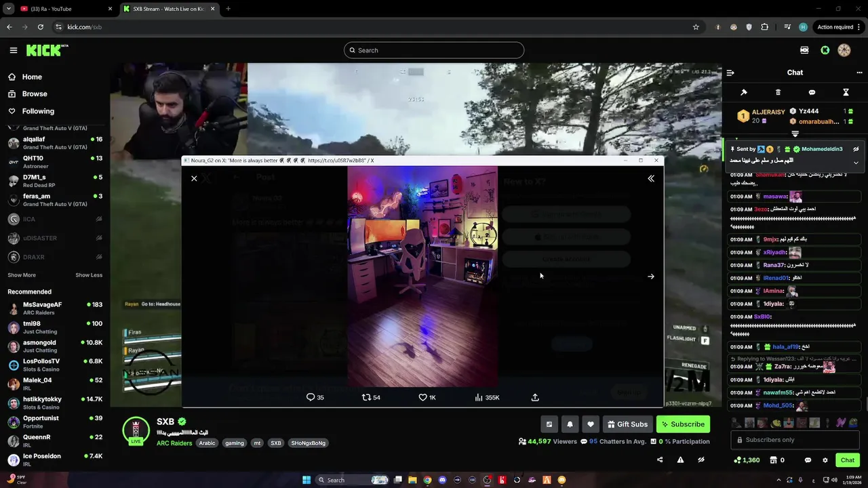Open chat settings gear
868x488 pixels.
[x=825, y=460]
